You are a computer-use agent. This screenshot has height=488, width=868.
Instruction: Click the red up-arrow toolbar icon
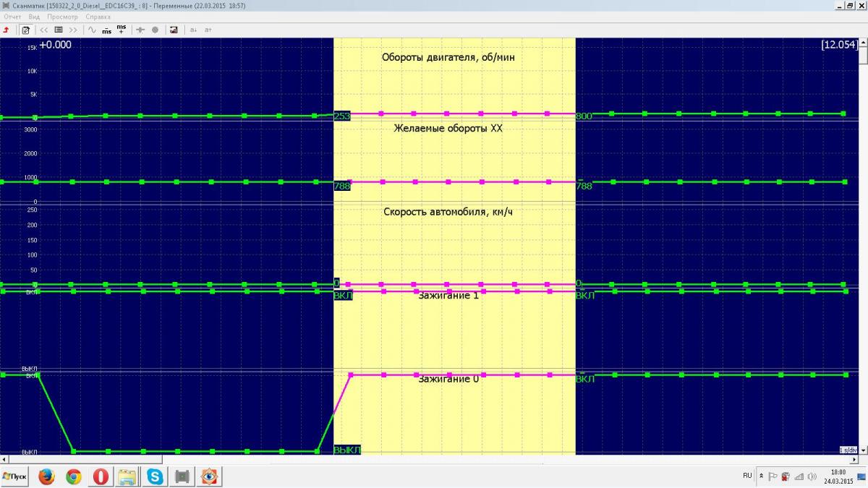pos(7,30)
